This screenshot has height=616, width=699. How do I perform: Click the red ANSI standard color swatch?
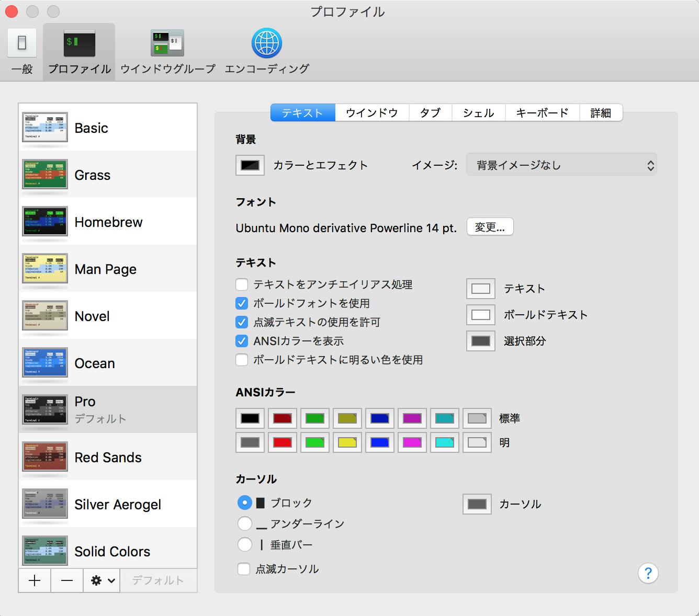(282, 418)
